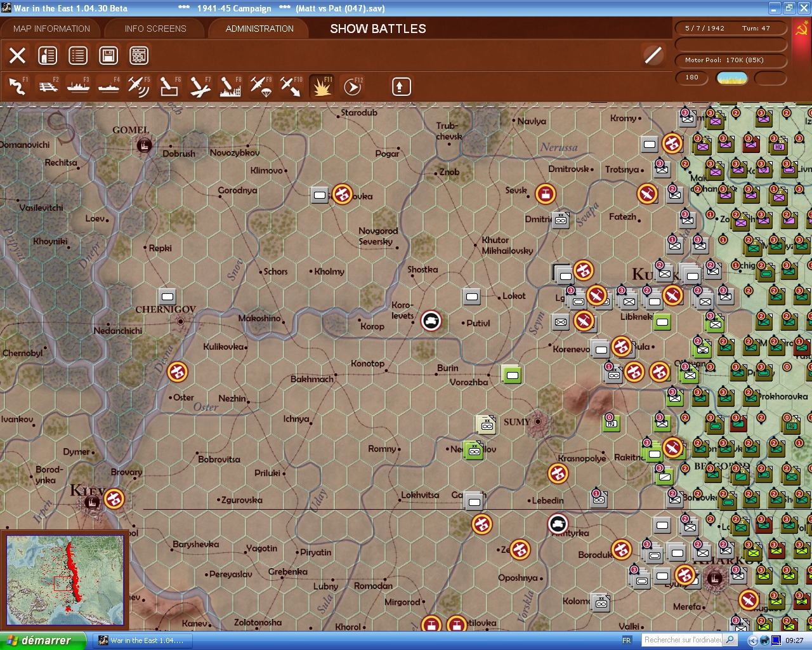Viewport: 812px width, 650px height.
Task: Select the unit counter at Kolomak
Action: 601,602
